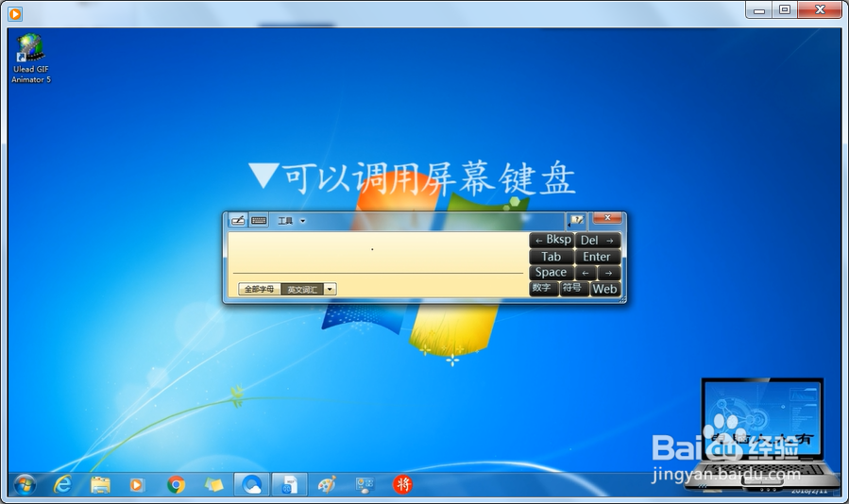Click the Enter key
The width and height of the screenshot is (849, 504).
[598, 257]
